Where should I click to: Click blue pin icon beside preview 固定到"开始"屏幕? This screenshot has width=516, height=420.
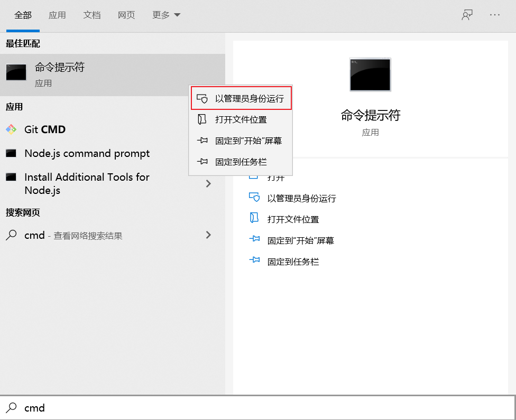(x=254, y=239)
